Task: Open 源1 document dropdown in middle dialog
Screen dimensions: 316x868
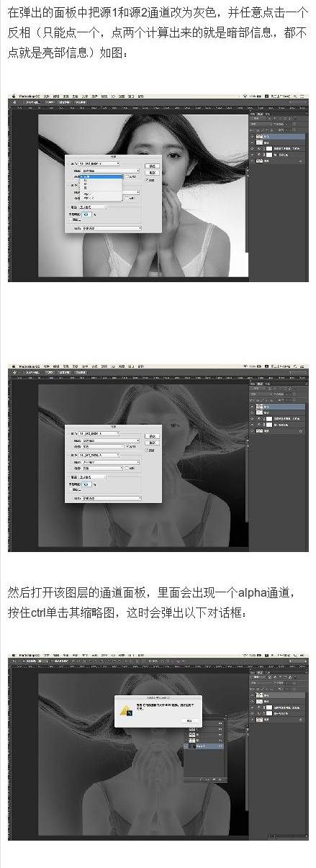Action: coord(99,433)
